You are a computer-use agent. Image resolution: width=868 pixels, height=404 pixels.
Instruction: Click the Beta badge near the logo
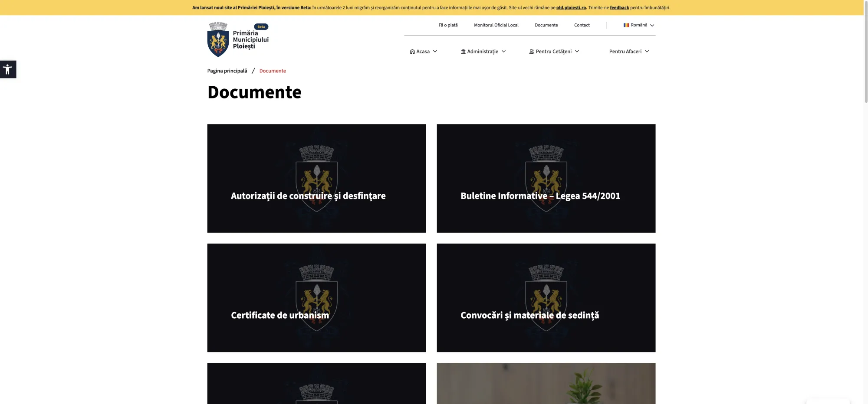point(261,27)
